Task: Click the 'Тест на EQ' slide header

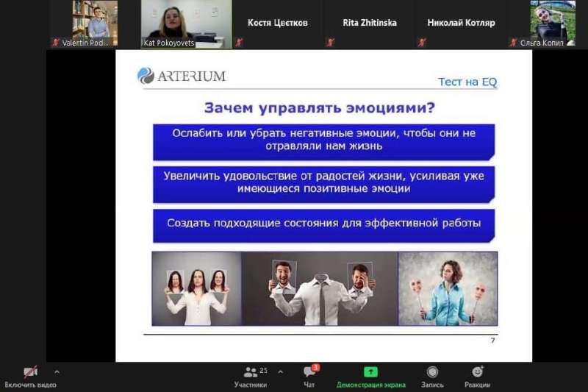Action: click(467, 82)
